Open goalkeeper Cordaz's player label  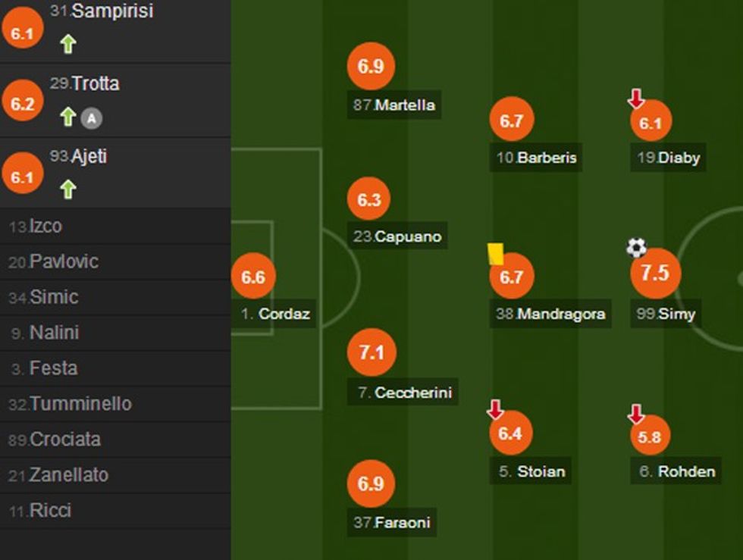point(276,314)
